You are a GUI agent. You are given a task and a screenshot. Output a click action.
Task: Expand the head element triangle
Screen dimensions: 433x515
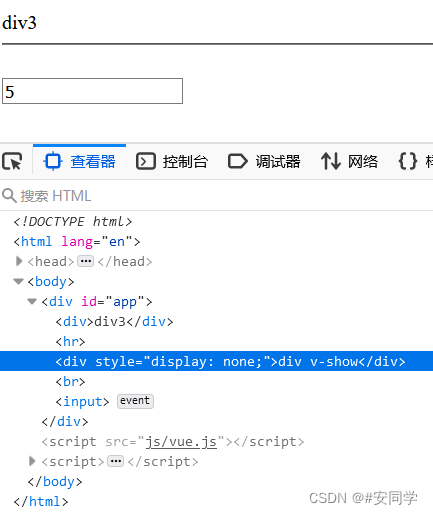(19, 261)
